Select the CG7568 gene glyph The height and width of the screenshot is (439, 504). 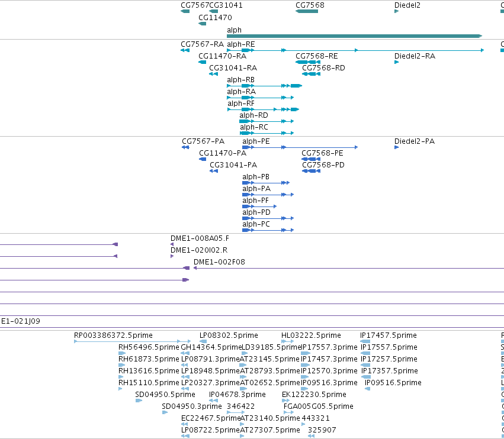point(307,11)
